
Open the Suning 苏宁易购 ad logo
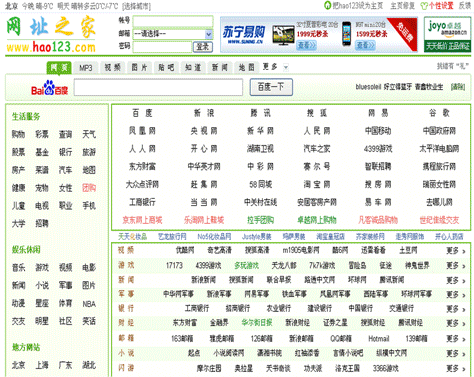click(x=244, y=35)
